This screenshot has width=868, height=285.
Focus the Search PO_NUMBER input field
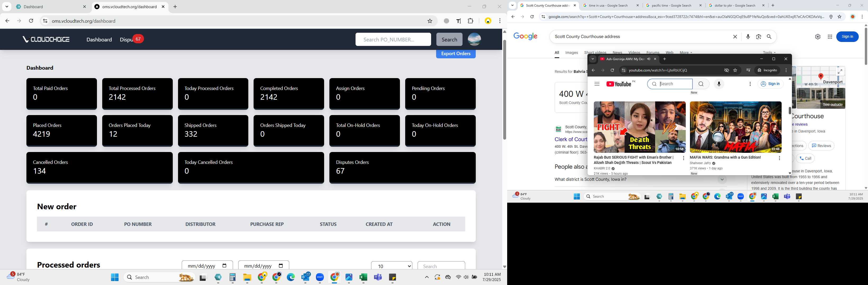point(393,39)
